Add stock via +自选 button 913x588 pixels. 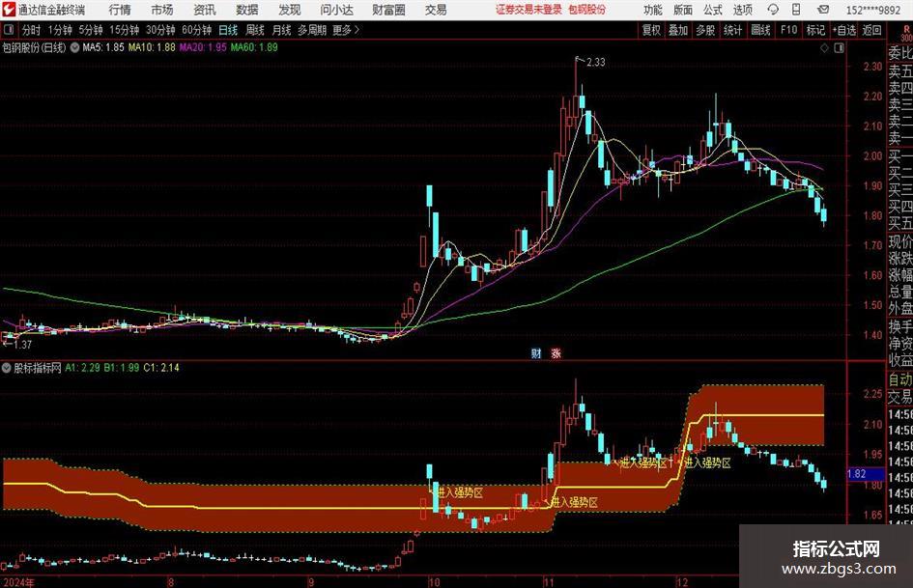click(x=844, y=30)
